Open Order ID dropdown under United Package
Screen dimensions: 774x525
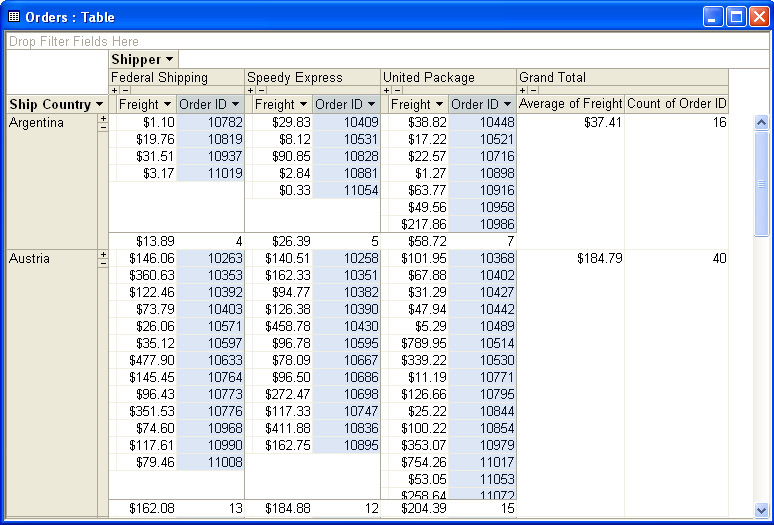point(507,105)
